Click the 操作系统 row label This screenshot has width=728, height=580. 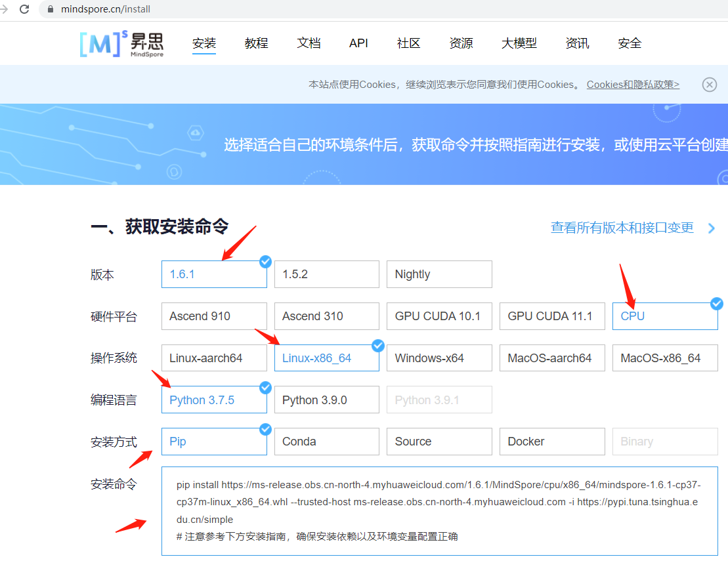(x=114, y=358)
